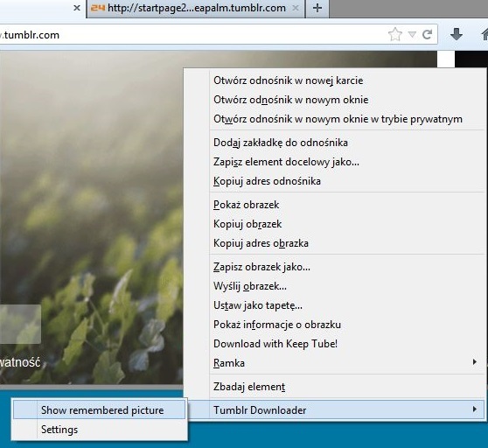The width and height of the screenshot is (488, 448).
Task: Close the startpage tumblr tab
Action: coord(296,8)
